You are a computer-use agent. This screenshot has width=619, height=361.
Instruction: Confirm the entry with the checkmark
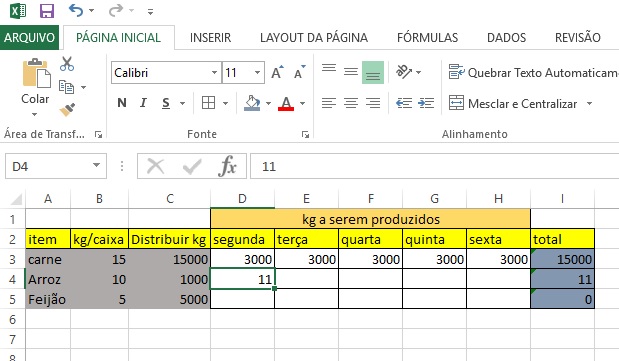click(192, 166)
